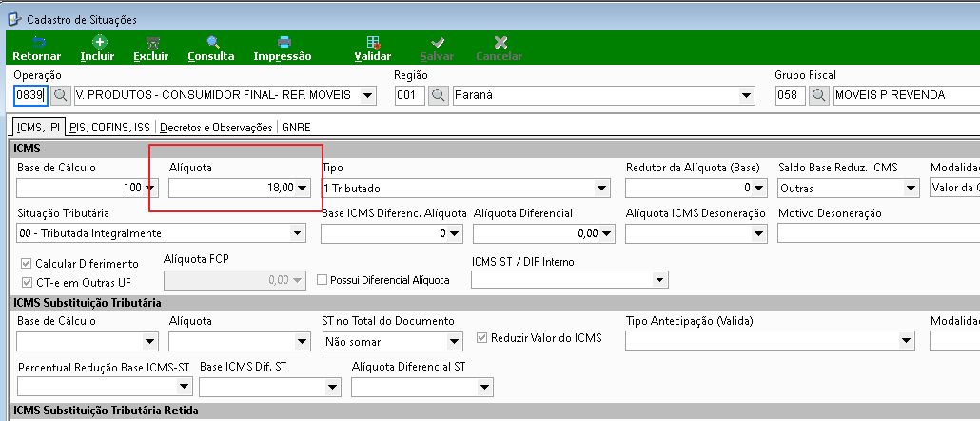Toggle CT-e em Outras UF checkbox
980x421 pixels.
click(27, 282)
